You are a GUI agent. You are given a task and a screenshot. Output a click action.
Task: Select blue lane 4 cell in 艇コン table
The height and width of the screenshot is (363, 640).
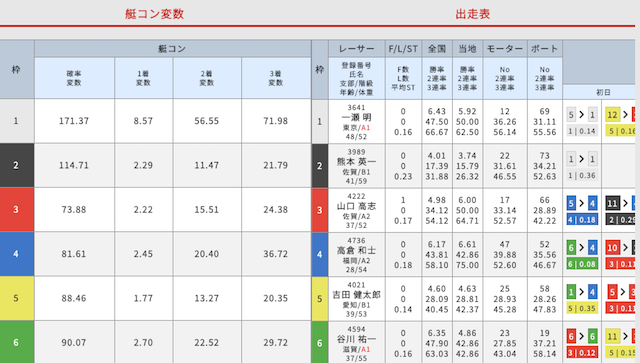(x=17, y=254)
